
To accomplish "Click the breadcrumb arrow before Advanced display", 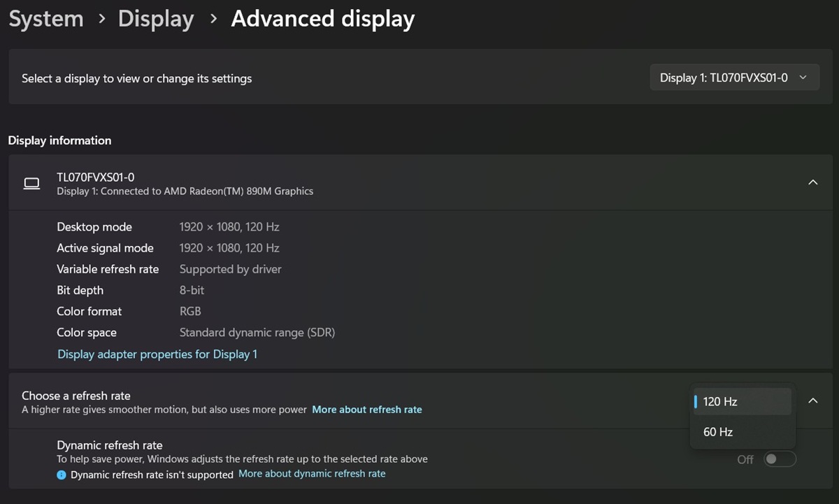I will [213, 20].
